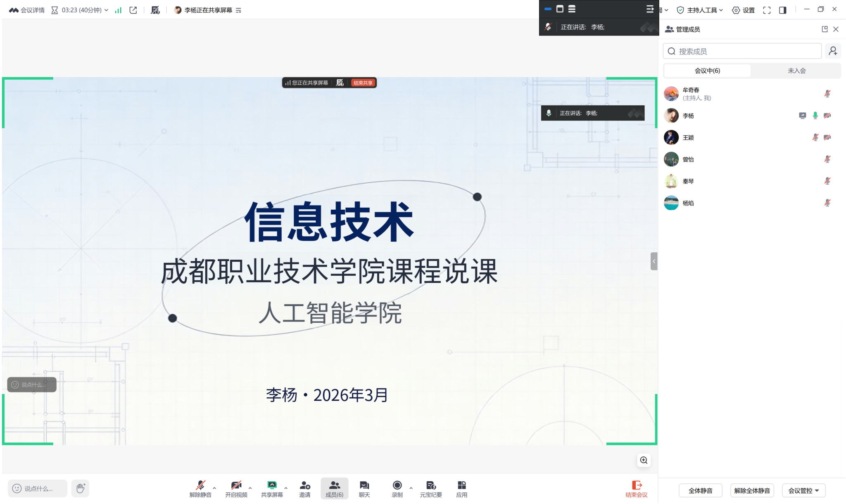Click the 全体静音 button
This screenshot has width=846, height=504.
[x=700, y=490]
